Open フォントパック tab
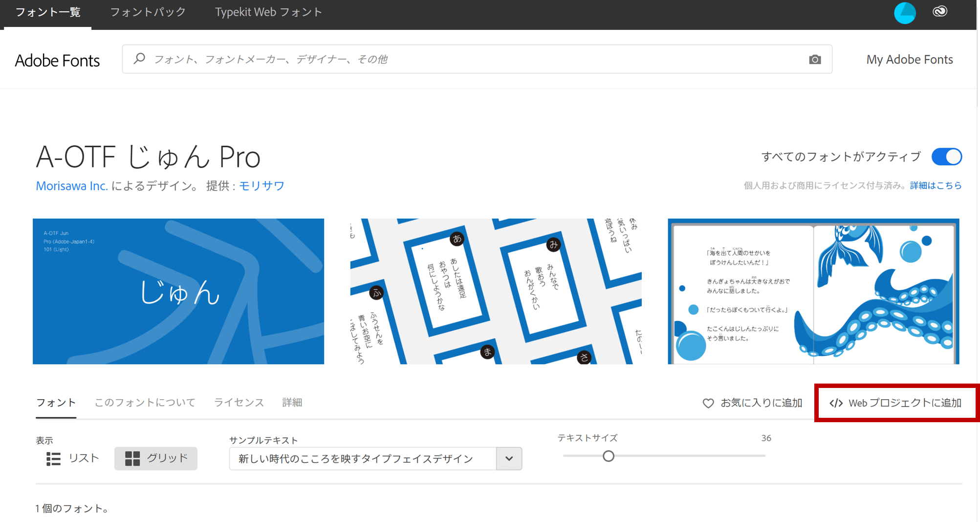Image resolution: width=980 pixels, height=522 pixels. pos(148,12)
